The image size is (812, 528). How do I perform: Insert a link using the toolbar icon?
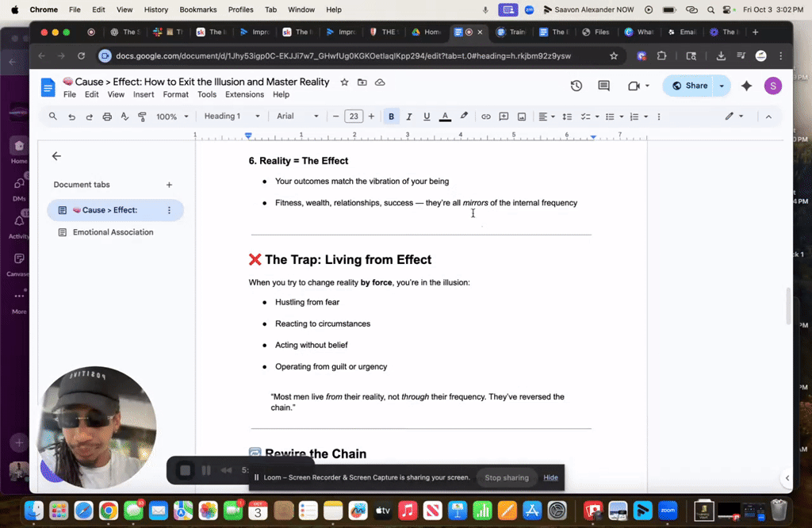pyautogui.click(x=486, y=116)
